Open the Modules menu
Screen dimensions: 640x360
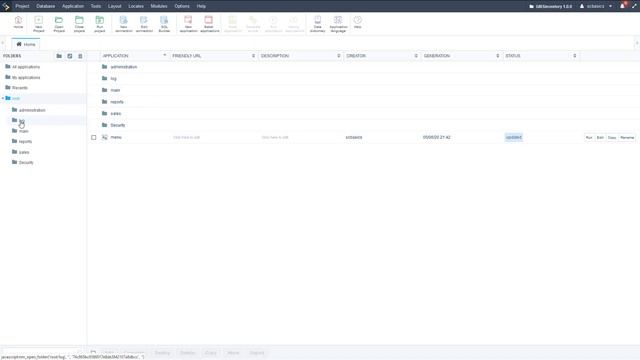(x=159, y=6)
